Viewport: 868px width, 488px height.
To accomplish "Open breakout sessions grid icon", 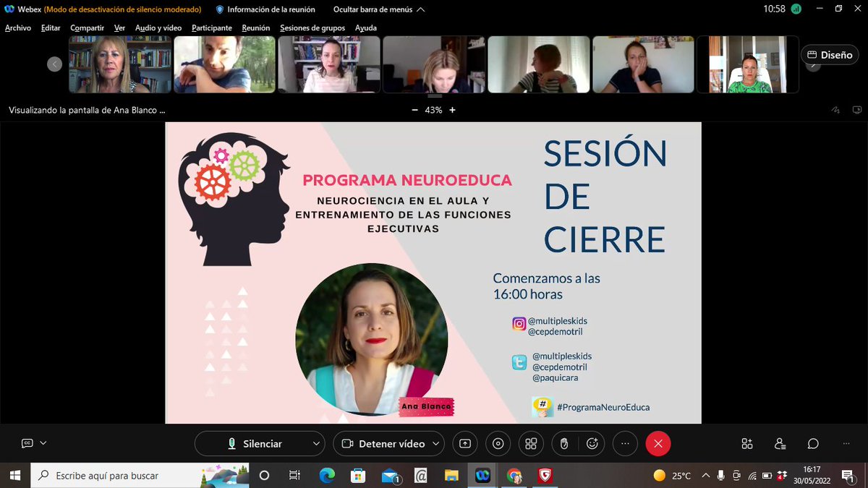I will 531,444.
